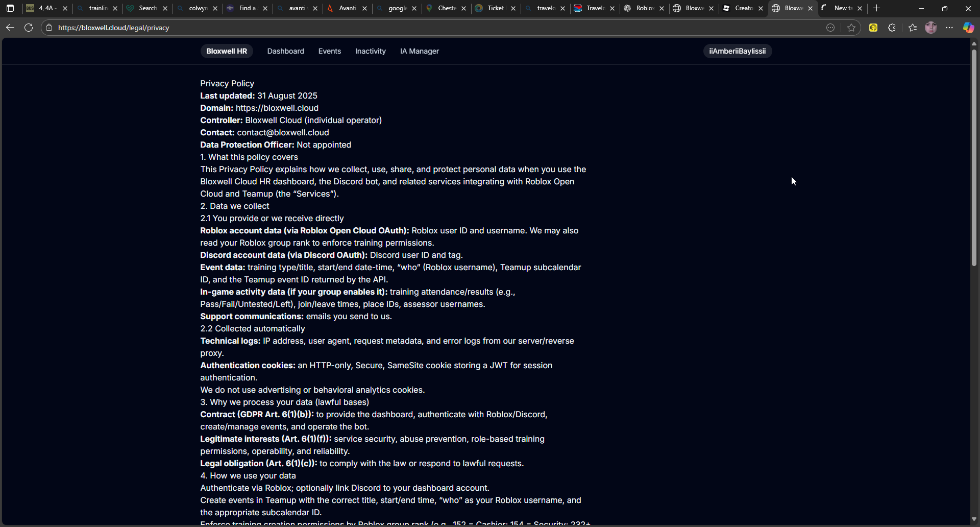Open the tab actions menu icon

[10, 8]
